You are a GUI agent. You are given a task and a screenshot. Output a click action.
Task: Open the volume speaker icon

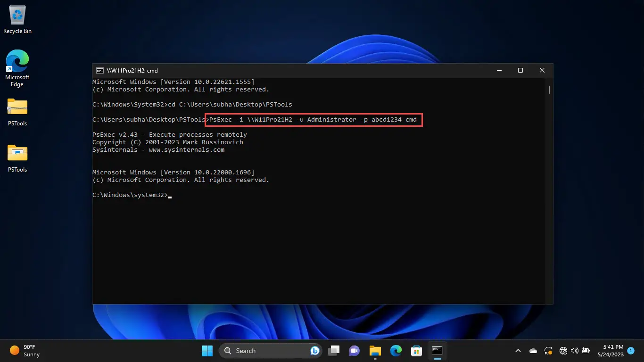click(x=574, y=351)
